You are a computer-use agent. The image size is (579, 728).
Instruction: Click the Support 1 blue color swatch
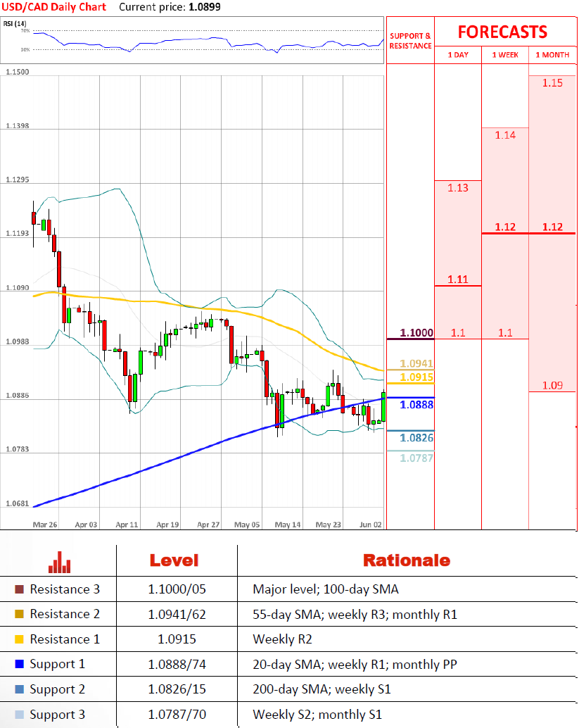tap(19, 664)
